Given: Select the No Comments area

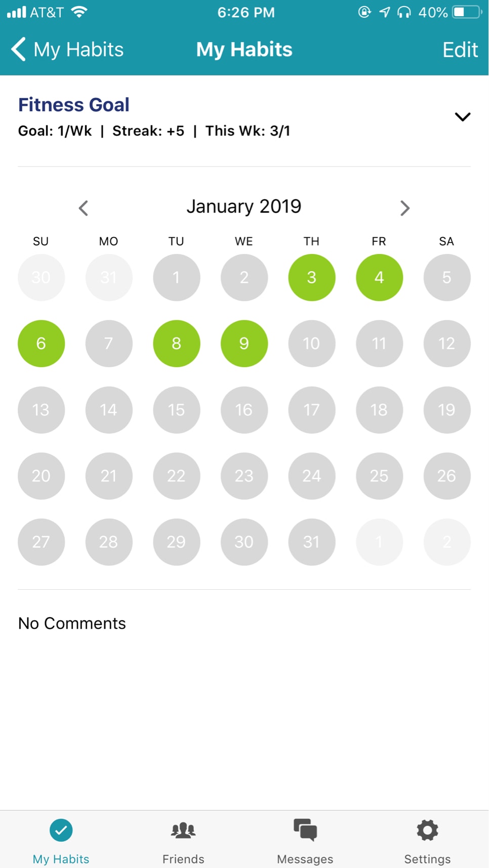Looking at the screenshot, I should click(72, 623).
